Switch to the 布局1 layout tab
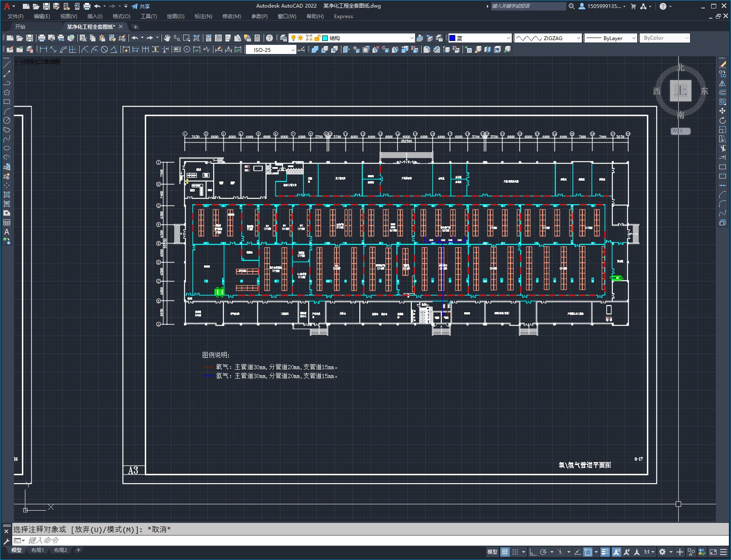This screenshot has width=731, height=560. coord(37,550)
